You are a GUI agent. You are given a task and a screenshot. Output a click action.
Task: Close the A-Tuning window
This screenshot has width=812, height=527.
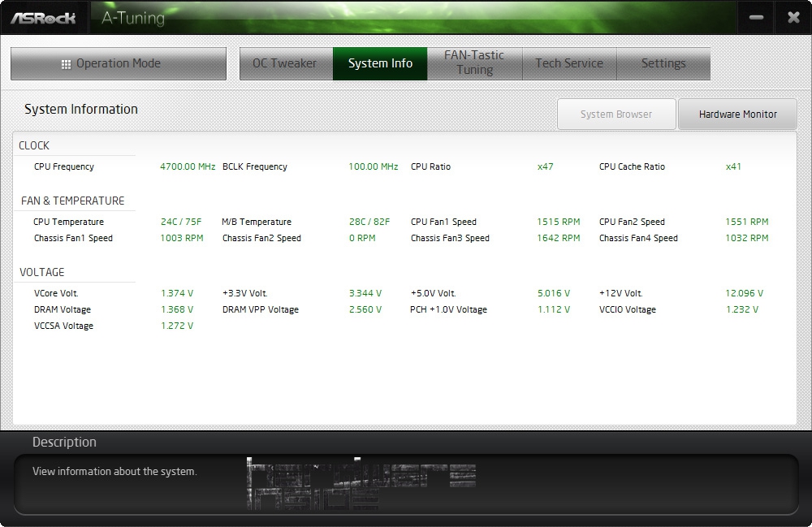point(793,18)
